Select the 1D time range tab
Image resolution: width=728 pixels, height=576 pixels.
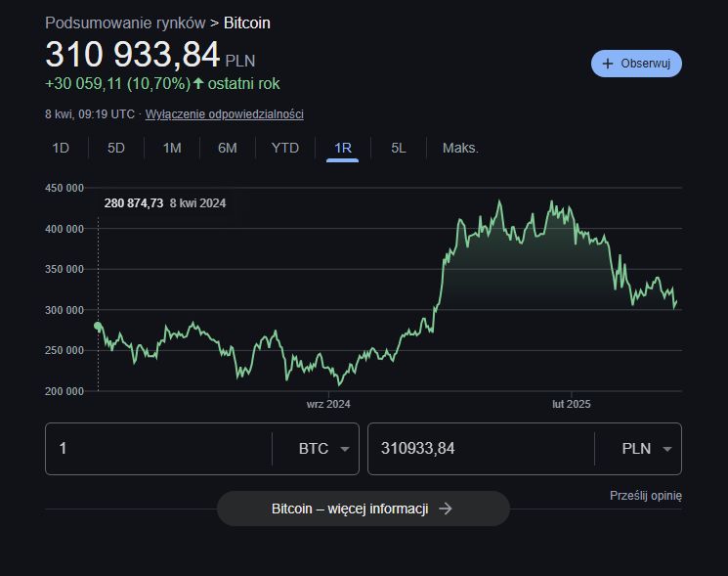pyautogui.click(x=61, y=149)
